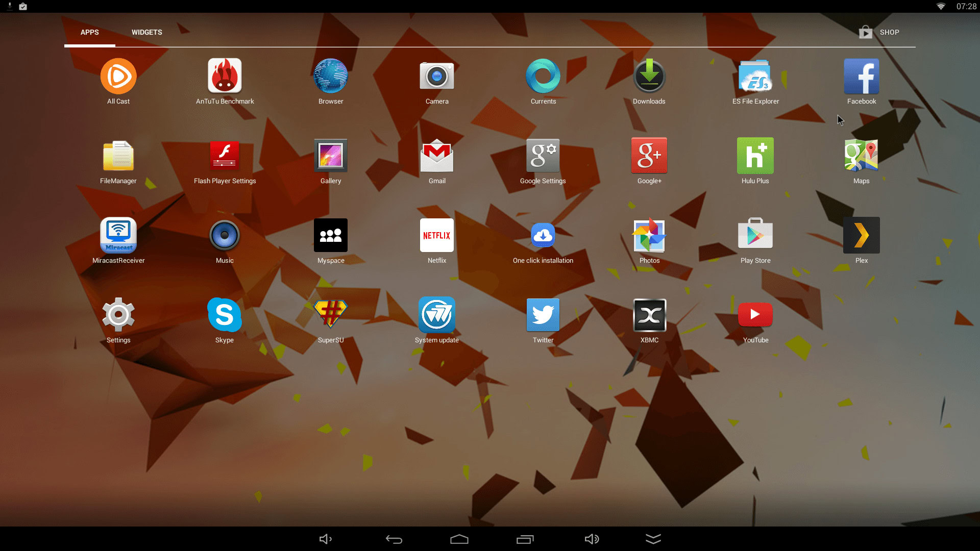Tap the home navigation button
Viewport: 980px width, 551px height.
(x=459, y=539)
